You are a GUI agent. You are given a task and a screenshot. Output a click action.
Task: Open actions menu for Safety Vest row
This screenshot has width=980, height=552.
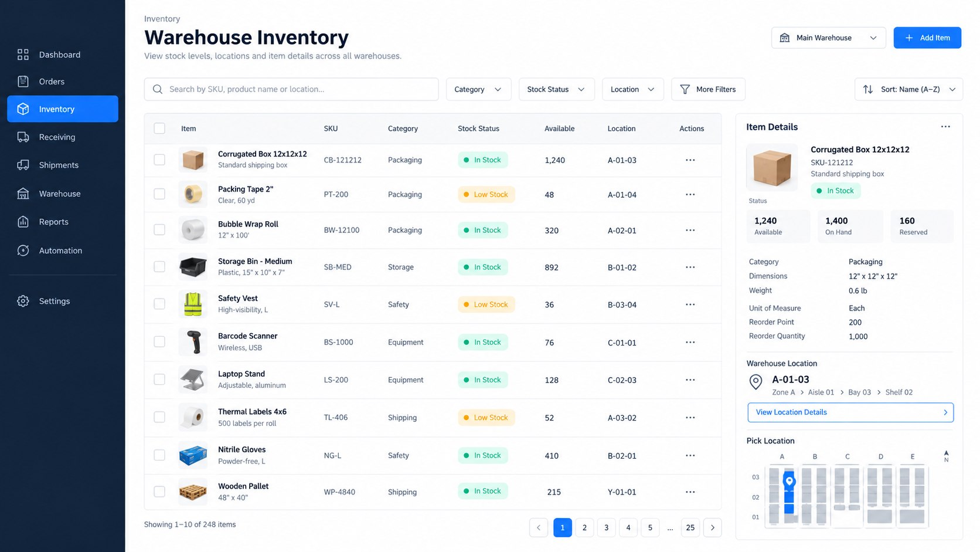coord(690,304)
